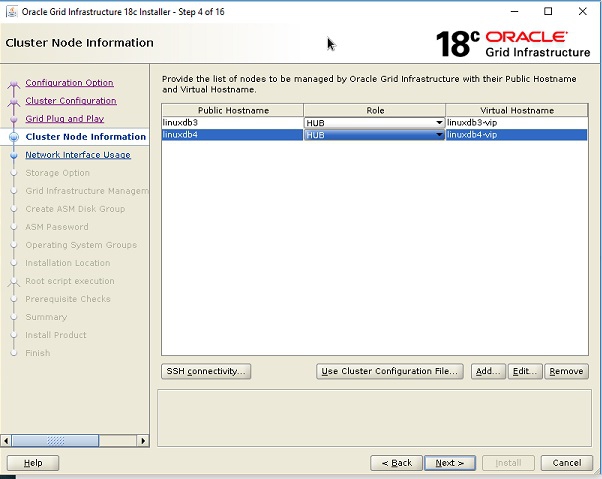
Task: Click the sidebar scroll right arrow
Action: pos(143,441)
